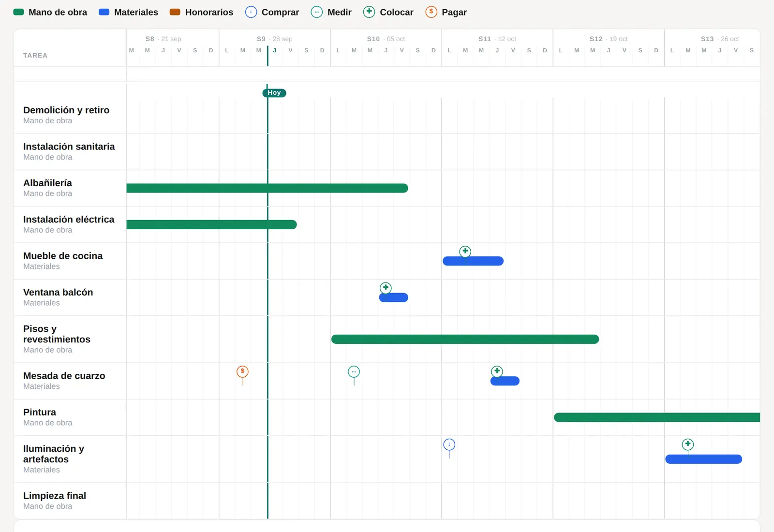Open the Pisos y revestimientos task name
This screenshot has width=774, height=532.
57,334
